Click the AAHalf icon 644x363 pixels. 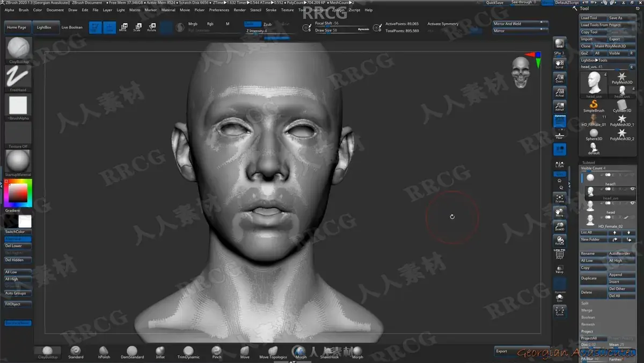(560, 106)
